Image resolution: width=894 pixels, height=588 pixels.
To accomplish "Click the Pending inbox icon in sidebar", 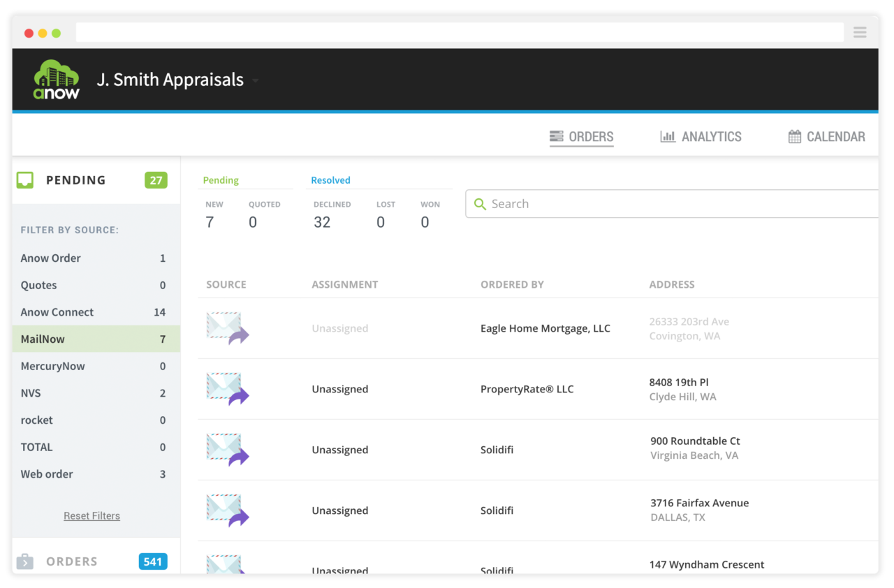I will coord(25,180).
